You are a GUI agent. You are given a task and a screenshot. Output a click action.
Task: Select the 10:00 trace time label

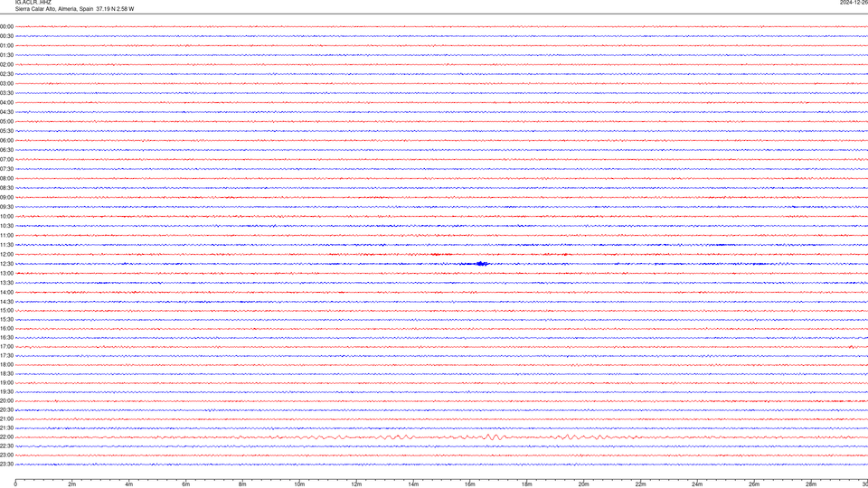(6, 216)
